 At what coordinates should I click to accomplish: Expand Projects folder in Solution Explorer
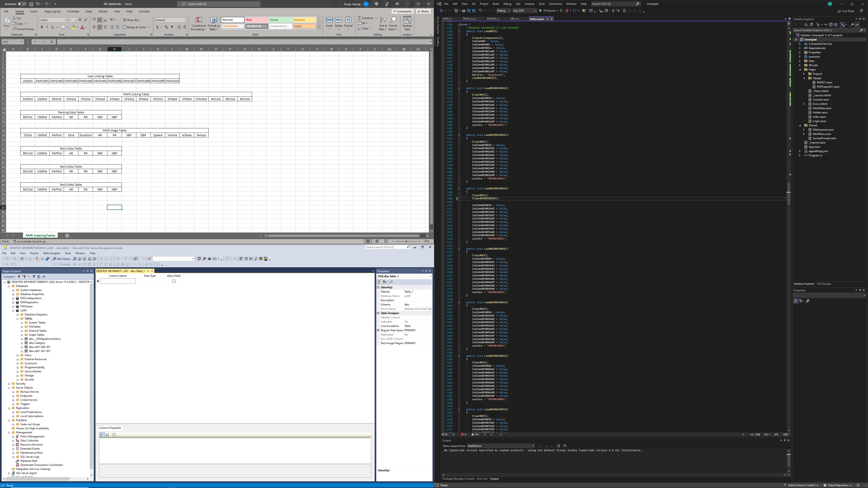(x=804, y=74)
